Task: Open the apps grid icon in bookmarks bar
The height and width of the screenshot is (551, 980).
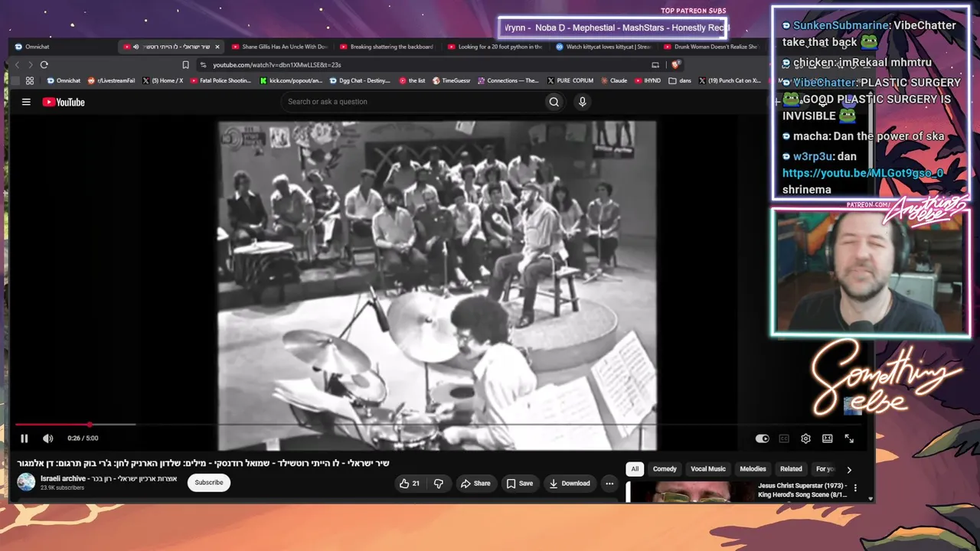Action: pyautogui.click(x=30, y=80)
